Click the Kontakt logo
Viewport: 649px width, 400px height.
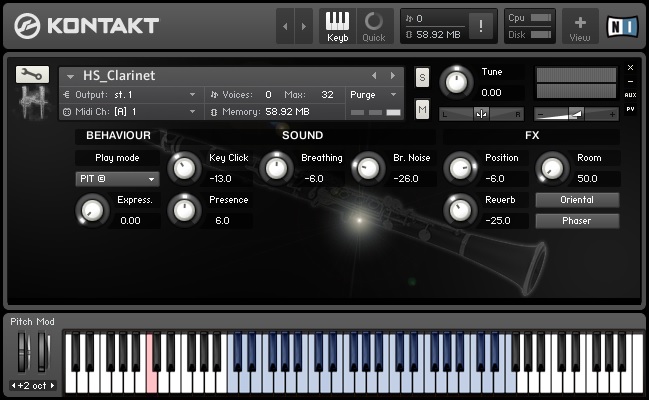coord(88,26)
